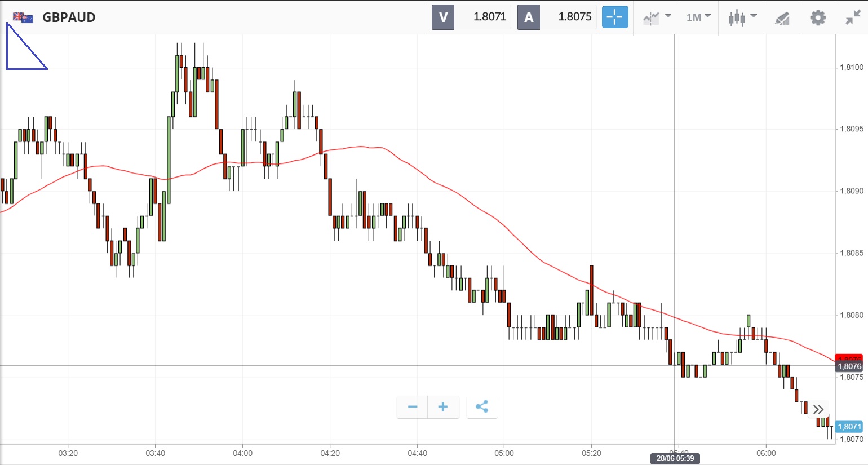The width and height of the screenshot is (868, 465).
Task: Select the GBPAUD instrument name
Action: (x=69, y=17)
